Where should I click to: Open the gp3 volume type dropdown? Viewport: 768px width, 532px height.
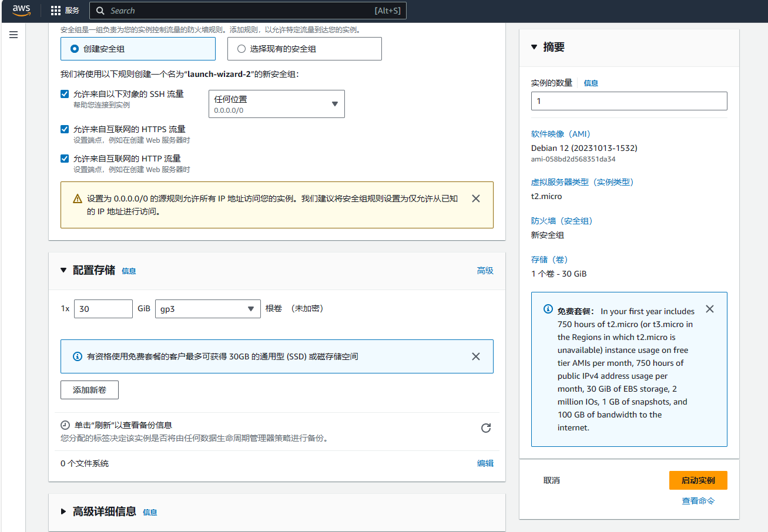click(x=208, y=309)
